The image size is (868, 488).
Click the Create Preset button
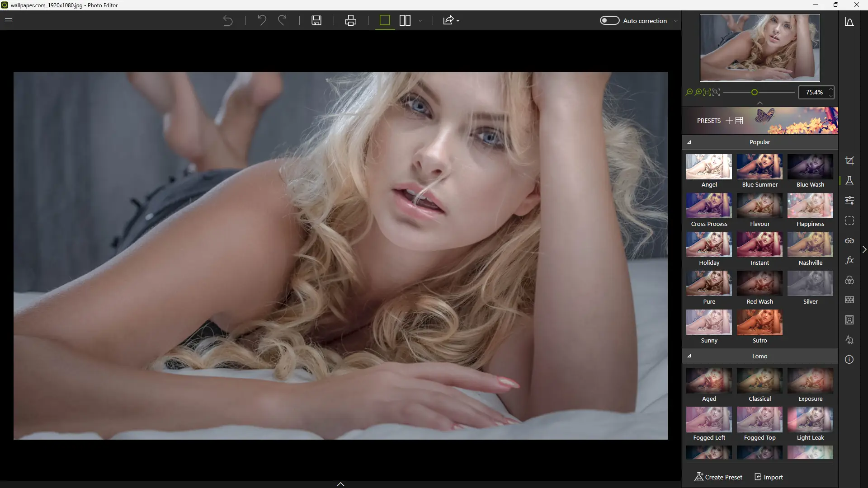click(x=718, y=477)
